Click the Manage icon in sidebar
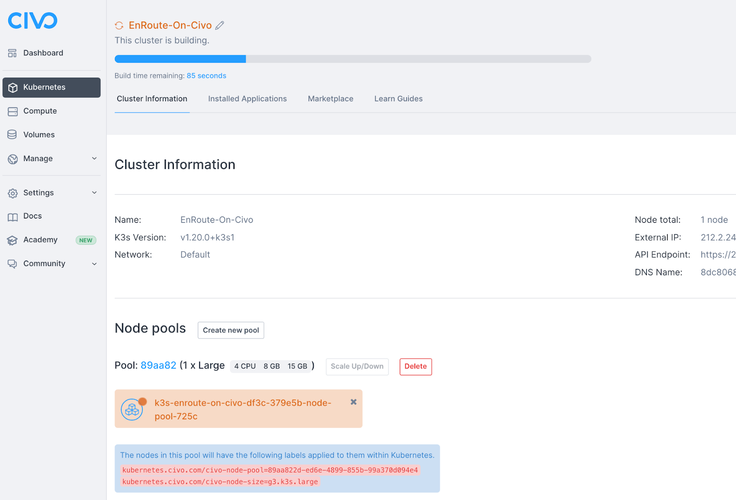Image resolution: width=736 pixels, height=500 pixels. pyautogui.click(x=13, y=159)
